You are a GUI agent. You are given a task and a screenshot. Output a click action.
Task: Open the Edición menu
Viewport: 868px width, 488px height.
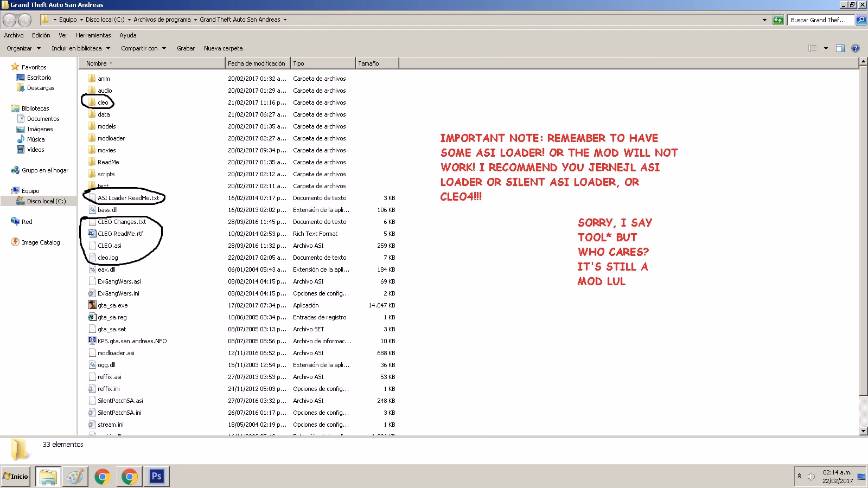(41, 35)
